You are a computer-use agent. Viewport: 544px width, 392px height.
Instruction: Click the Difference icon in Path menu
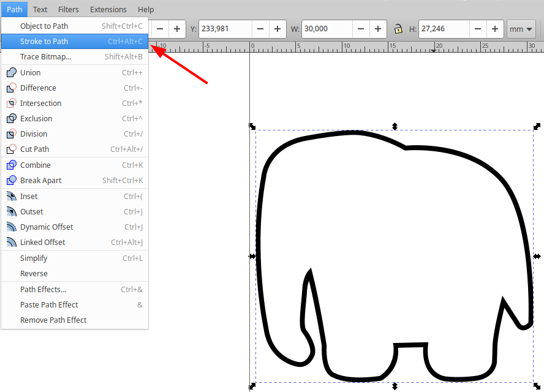click(x=12, y=88)
